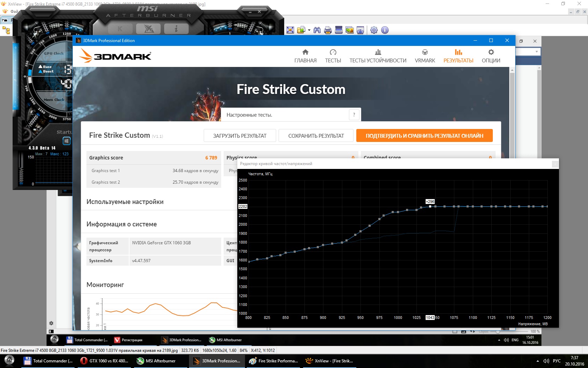
Task: Click XnView folder export toolbar icon
Action: click(x=301, y=30)
